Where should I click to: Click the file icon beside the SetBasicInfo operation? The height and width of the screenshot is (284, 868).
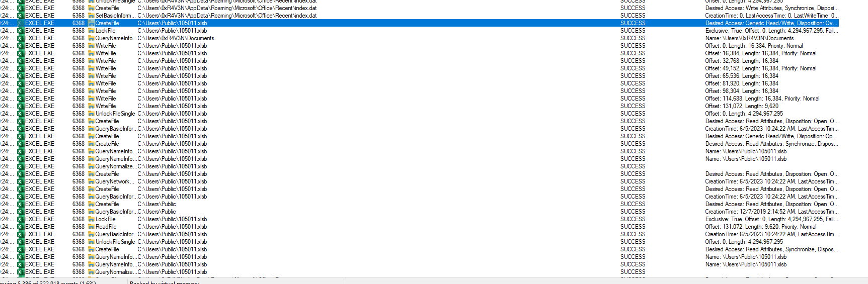[91, 16]
